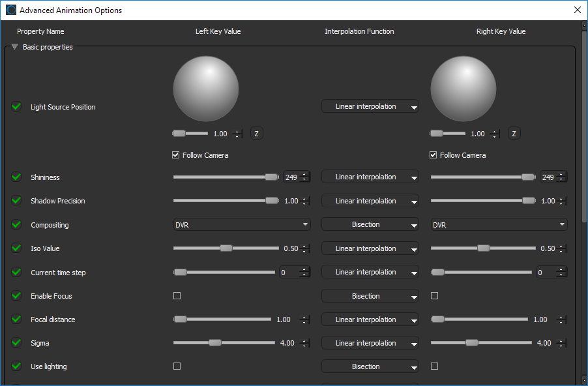The image size is (588, 386).
Task: Toggle the green checkmark beside Iso Value
Action: (16, 248)
